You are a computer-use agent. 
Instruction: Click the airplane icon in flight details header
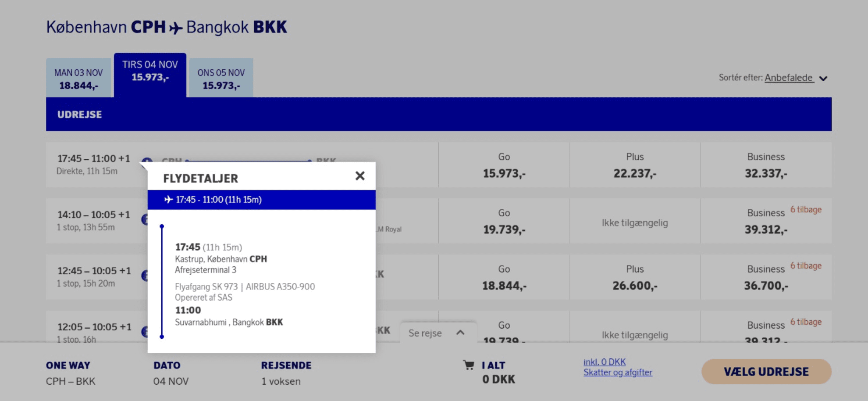[x=168, y=200]
